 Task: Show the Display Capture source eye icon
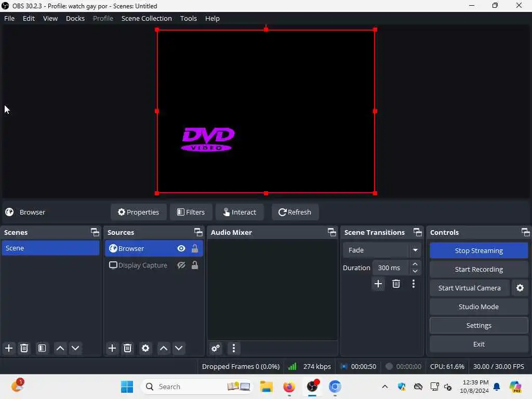[181, 265]
